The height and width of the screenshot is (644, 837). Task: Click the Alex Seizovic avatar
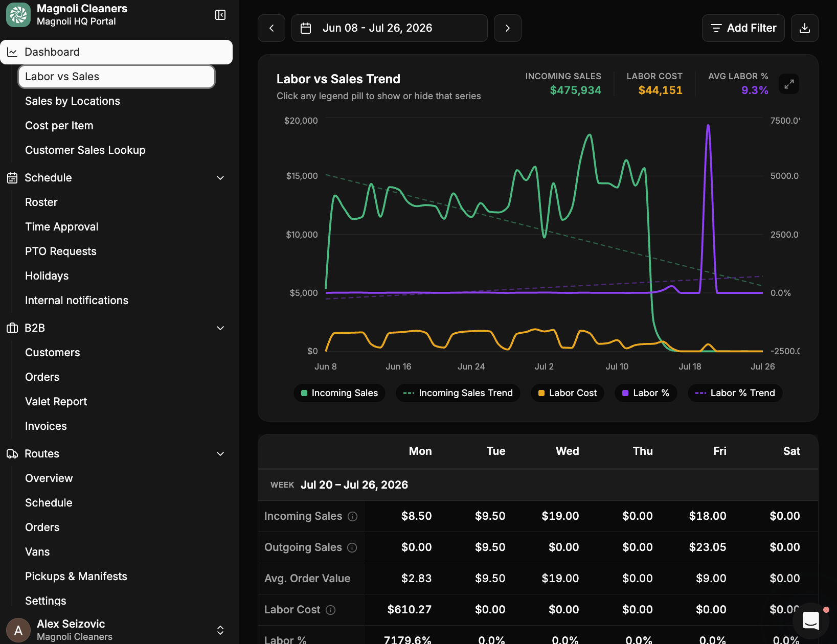pyautogui.click(x=18, y=630)
